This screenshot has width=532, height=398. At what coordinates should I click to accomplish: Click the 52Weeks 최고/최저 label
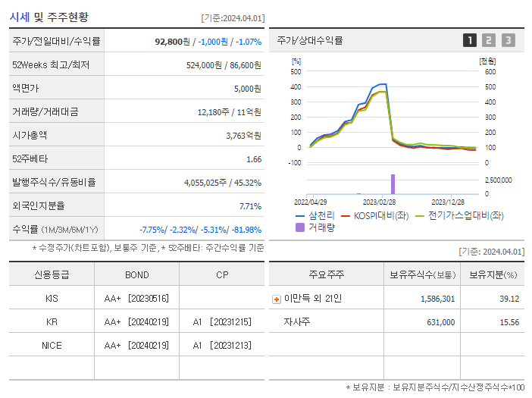tap(51, 64)
